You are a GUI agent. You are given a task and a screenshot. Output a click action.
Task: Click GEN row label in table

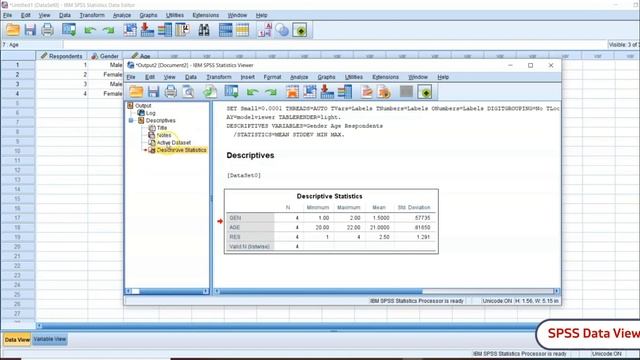[x=235, y=218]
